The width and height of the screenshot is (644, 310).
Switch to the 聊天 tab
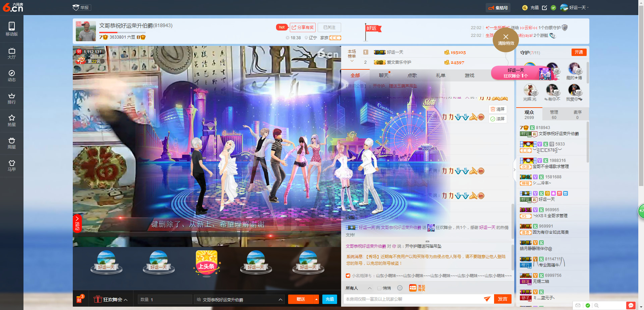click(x=384, y=75)
